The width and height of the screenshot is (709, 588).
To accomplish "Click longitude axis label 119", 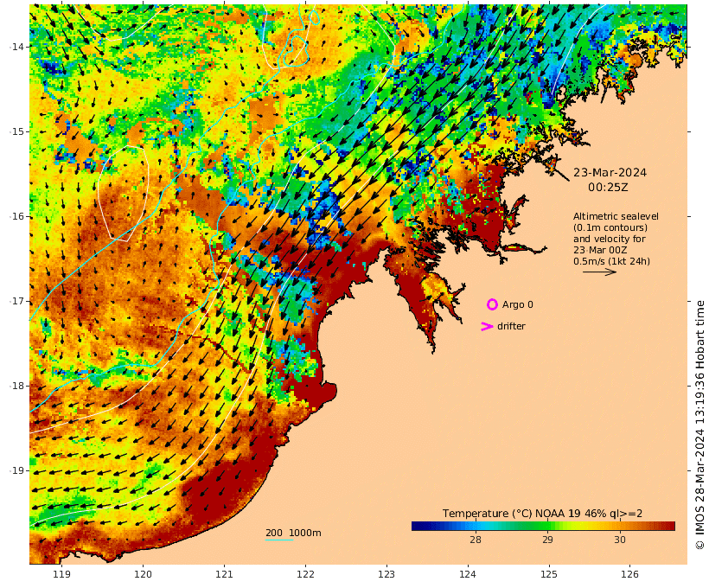I will coord(62,574).
